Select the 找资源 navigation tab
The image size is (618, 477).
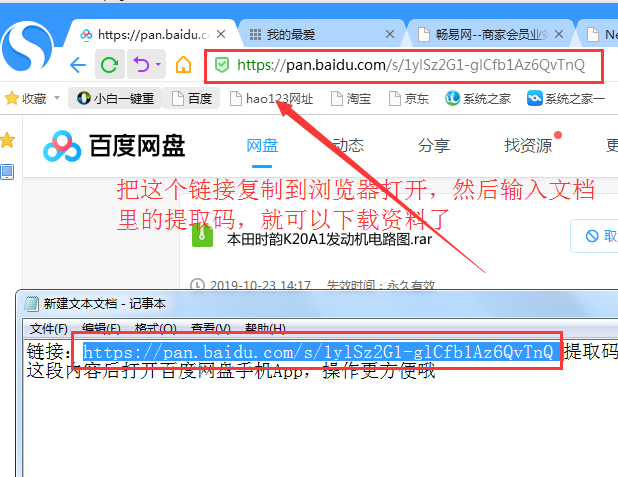(x=528, y=146)
